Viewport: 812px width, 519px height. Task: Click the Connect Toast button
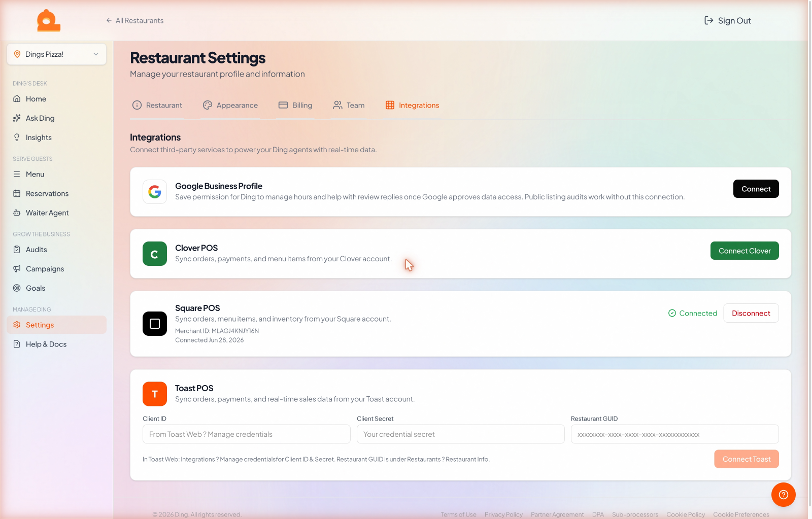pos(747,459)
